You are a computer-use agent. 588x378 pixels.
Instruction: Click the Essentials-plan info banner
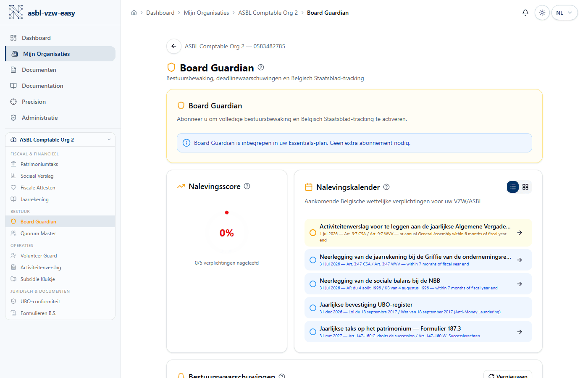click(x=354, y=143)
